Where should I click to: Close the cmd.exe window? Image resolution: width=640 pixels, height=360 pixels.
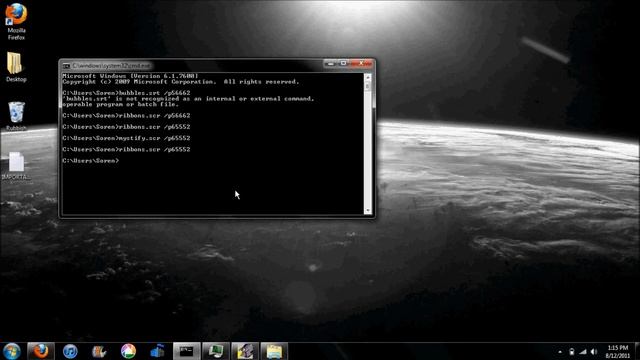pos(361,63)
